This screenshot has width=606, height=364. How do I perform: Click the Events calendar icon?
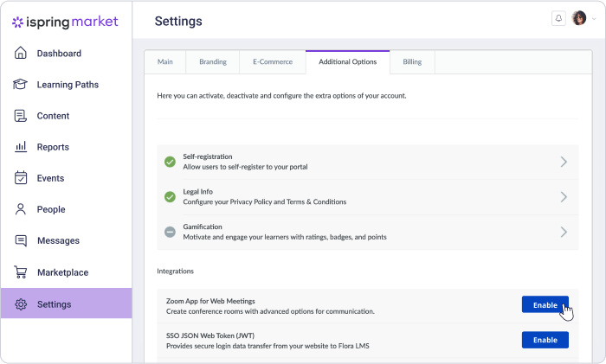point(21,178)
